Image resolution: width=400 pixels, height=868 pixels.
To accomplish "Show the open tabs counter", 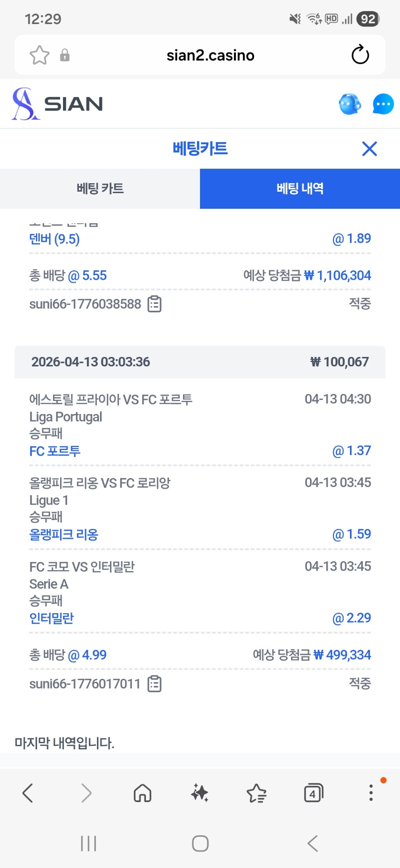I will click(313, 793).
